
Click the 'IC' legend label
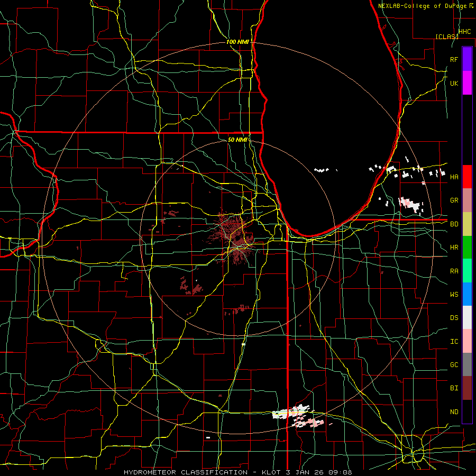click(454, 342)
